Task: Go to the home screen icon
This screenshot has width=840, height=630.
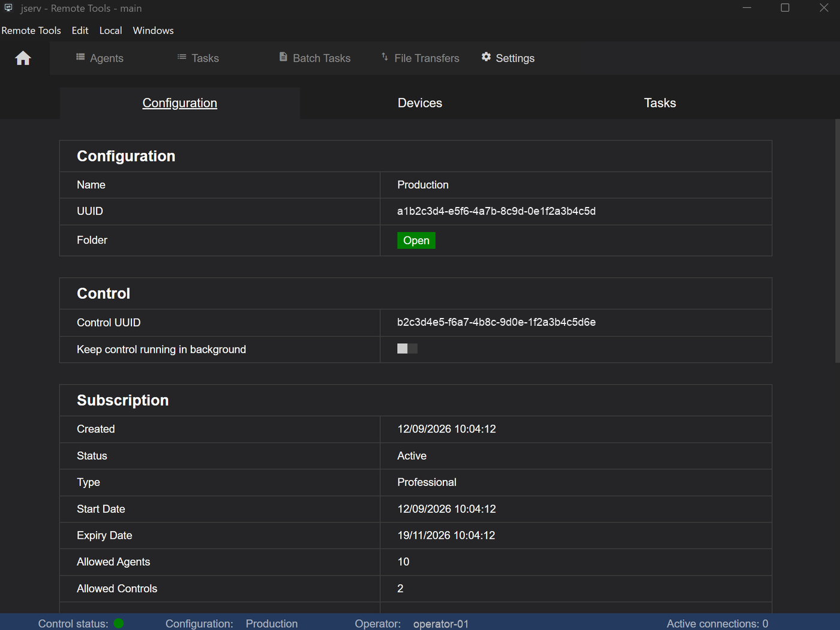Action: (23, 58)
